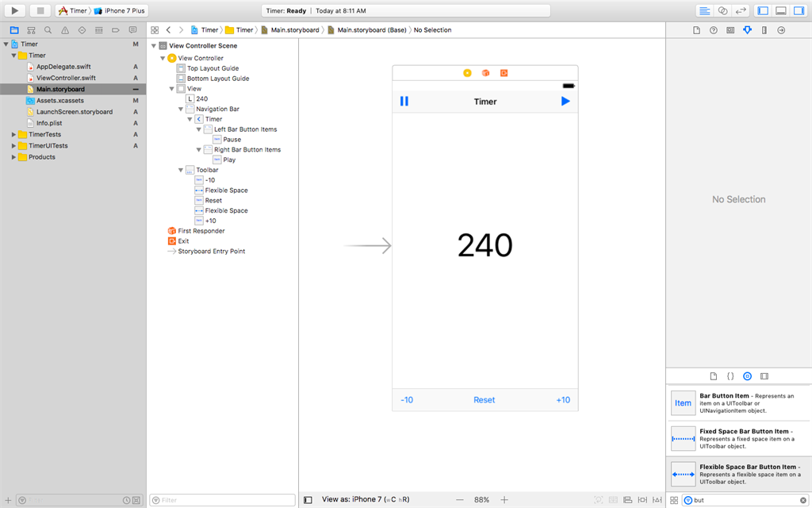
Task: Show the Quick Help inspector
Action: pyautogui.click(x=714, y=30)
